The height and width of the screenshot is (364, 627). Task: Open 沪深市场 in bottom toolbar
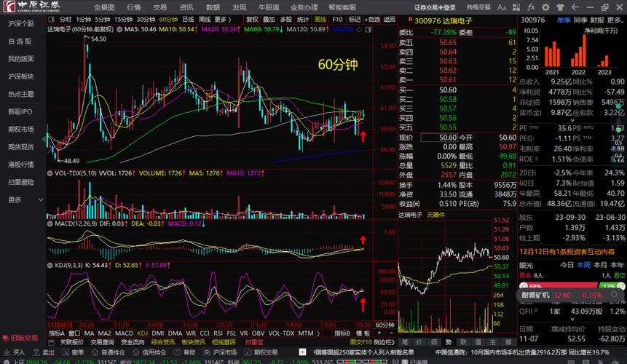pyautogui.click(x=221, y=352)
